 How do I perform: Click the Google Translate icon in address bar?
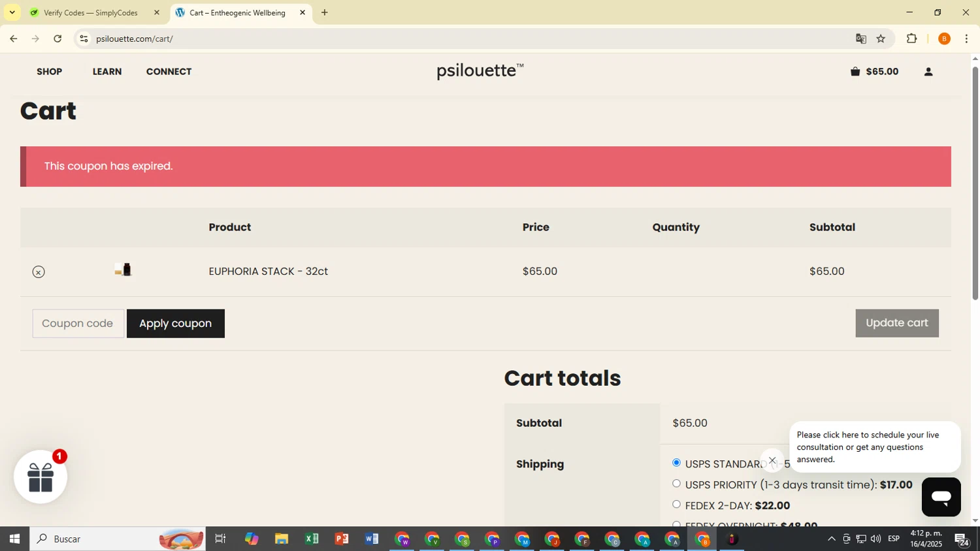[x=861, y=39]
